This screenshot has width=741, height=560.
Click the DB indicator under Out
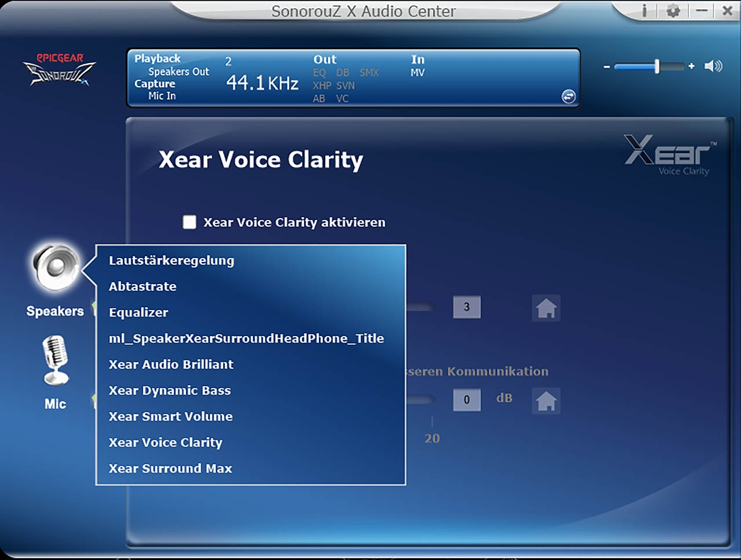(343, 73)
